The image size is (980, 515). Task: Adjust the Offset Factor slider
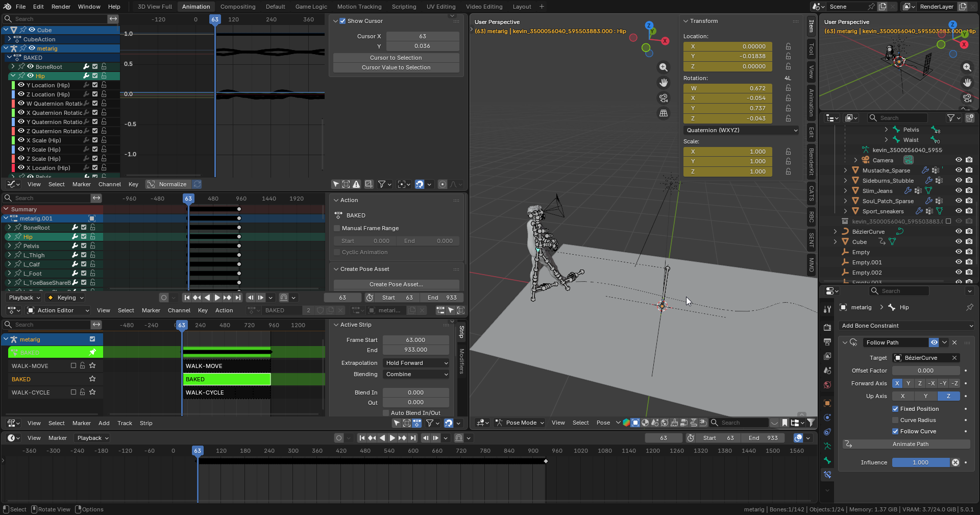[x=926, y=371]
